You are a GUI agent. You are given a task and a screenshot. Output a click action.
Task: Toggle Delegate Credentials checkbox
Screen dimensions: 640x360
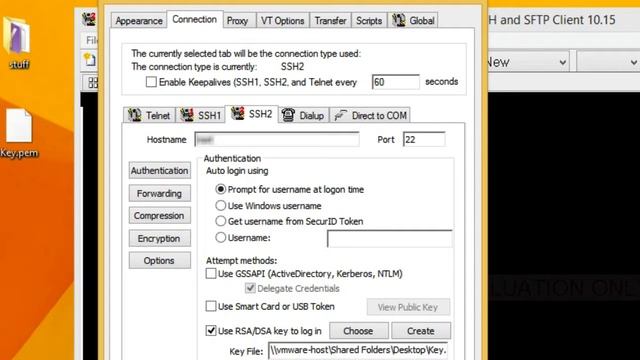[250, 288]
